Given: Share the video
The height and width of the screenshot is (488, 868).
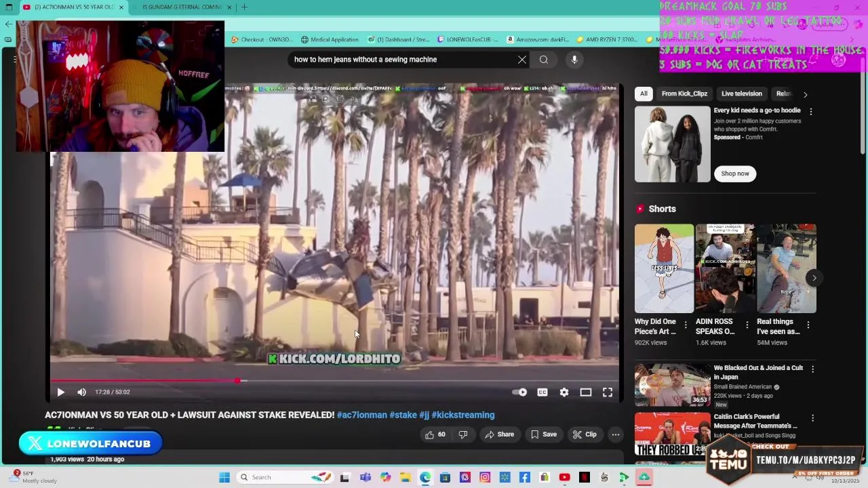Looking at the screenshot, I should pyautogui.click(x=499, y=434).
